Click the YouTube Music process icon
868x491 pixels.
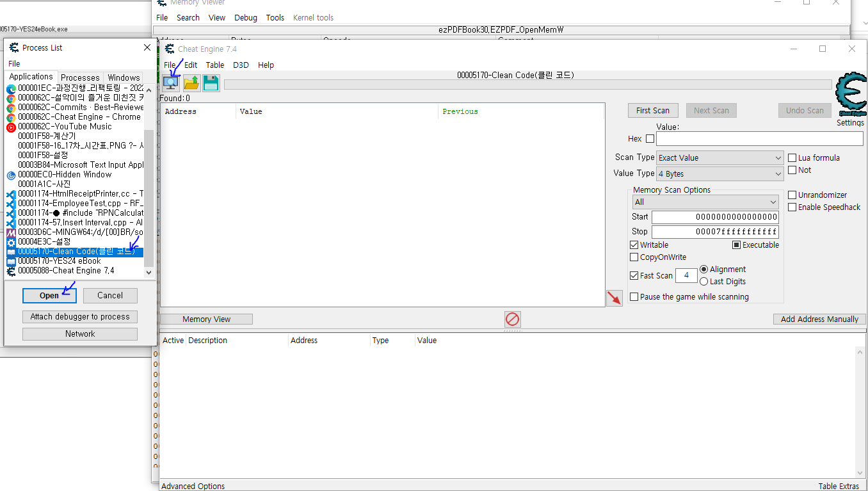pyautogui.click(x=11, y=127)
